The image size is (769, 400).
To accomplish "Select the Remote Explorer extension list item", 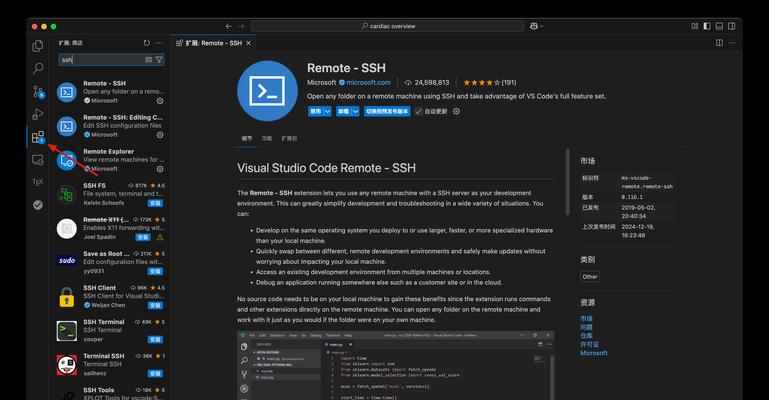I will pyautogui.click(x=109, y=160).
